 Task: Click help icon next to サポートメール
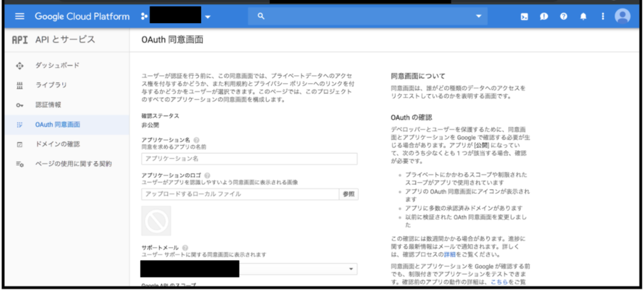(x=185, y=248)
